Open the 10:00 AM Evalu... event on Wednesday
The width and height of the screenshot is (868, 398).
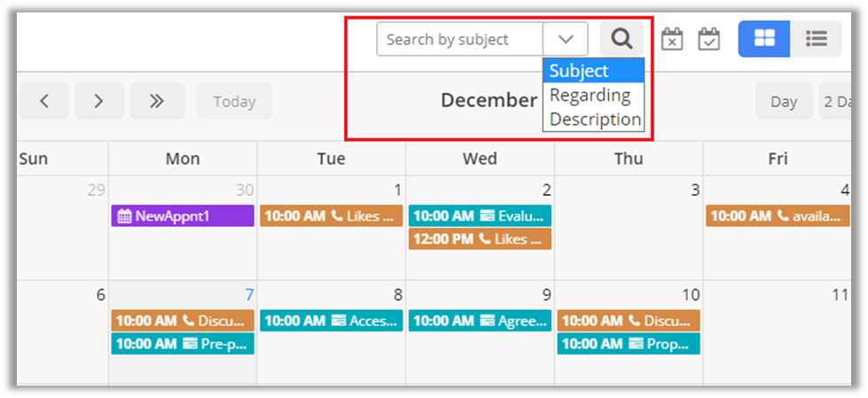tap(480, 215)
